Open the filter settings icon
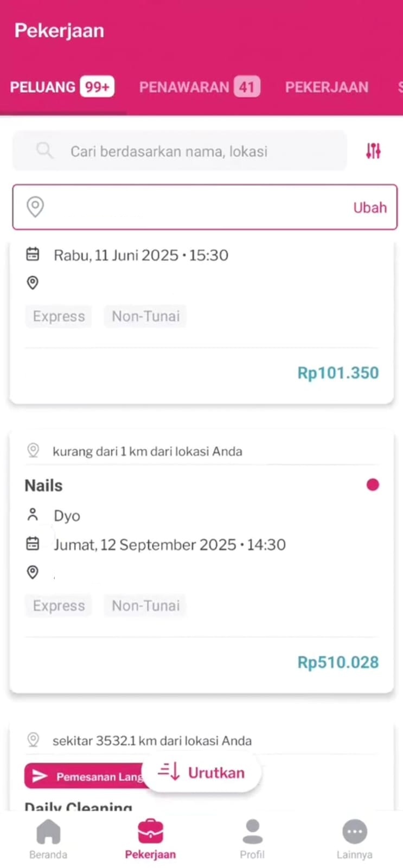This screenshot has width=403, height=868. click(x=373, y=151)
